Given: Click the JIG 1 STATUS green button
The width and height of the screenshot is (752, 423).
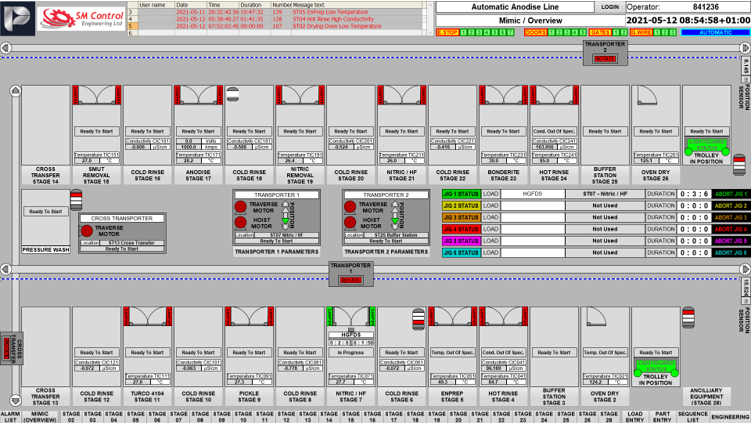Looking at the screenshot, I should pos(461,194).
